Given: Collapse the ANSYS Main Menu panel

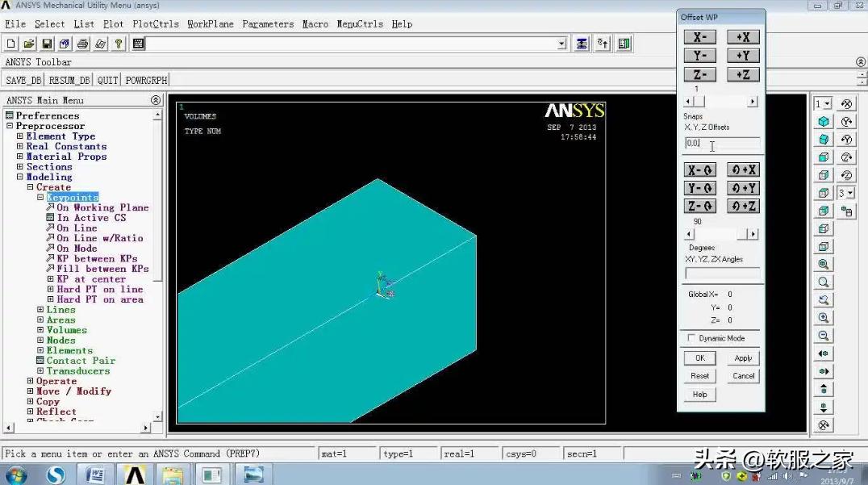Looking at the screenshot, I should click(x=156, y=99).
